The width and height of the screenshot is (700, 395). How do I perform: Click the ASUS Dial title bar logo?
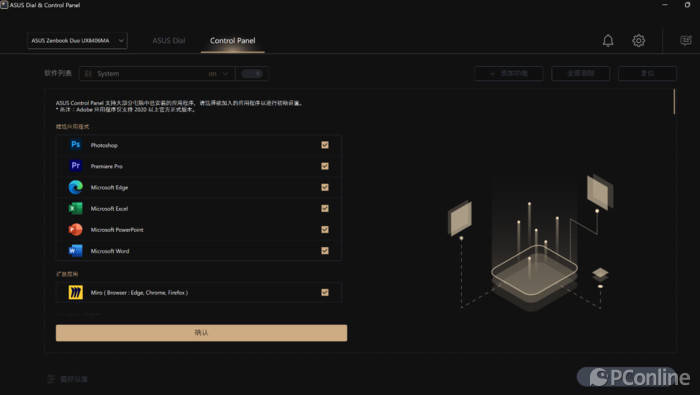pos(4,5)
